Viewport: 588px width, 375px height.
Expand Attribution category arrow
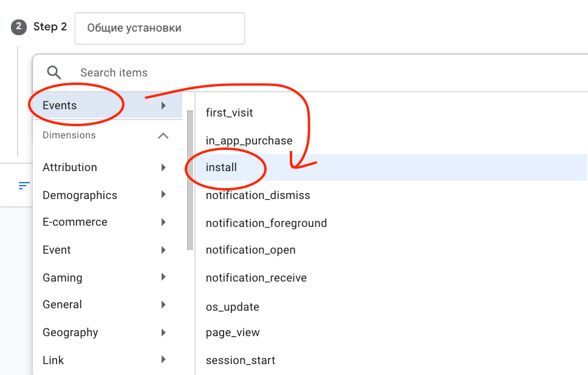click(163, 167)
